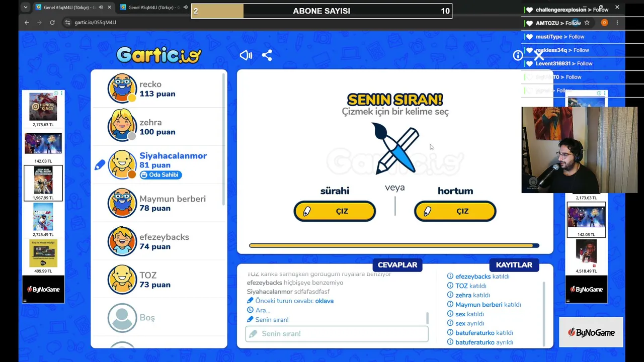The height and width of the screenshot is (362, 644).
Task: Open the share room icon
Action: (267, 55)
